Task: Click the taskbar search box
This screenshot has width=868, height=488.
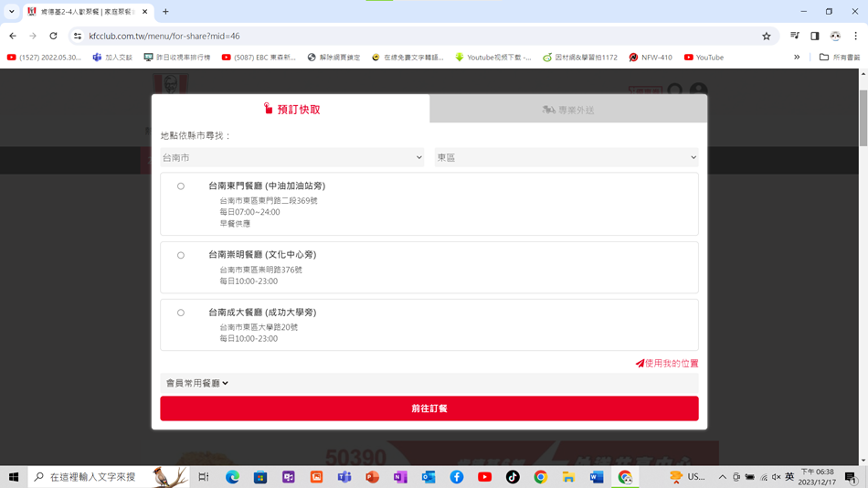Action: (109, 477)
